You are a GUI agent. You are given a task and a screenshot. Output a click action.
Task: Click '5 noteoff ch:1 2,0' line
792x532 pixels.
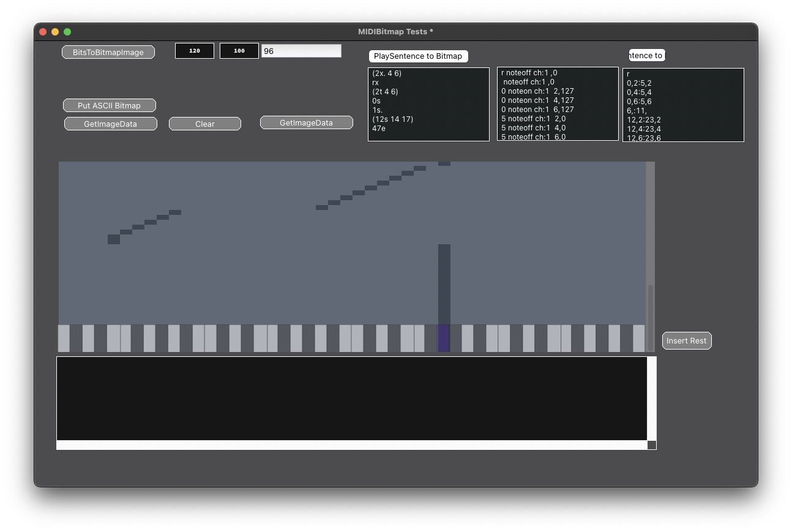coord(533,118)
